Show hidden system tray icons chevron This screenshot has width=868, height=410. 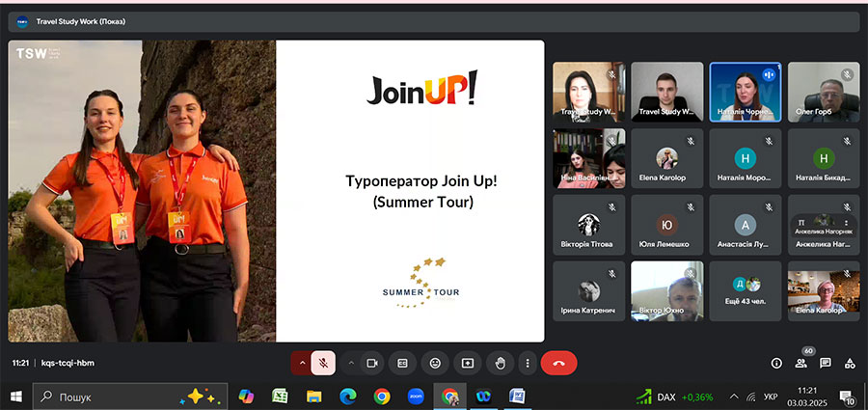pyautogui.click(x=734, y=396)
